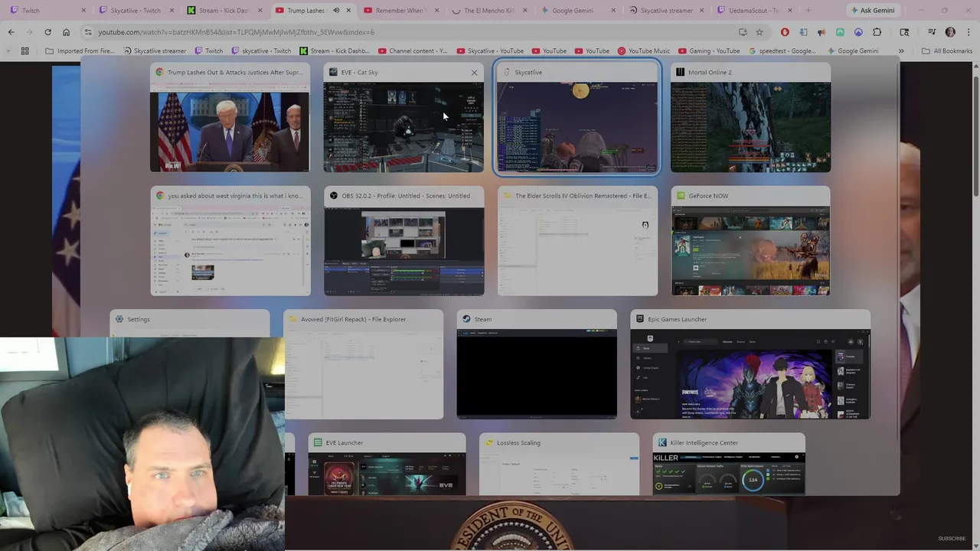Viewport: 980px width, 551px height.
Task: Open the Skycatlive - YouTube bookmark
Action: tap(489, 51)
